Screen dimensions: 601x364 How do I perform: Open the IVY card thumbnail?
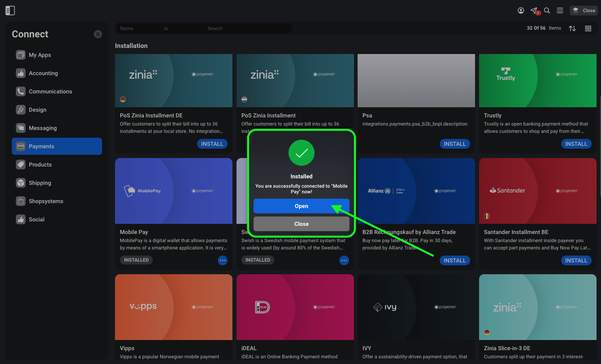point(416,307)
